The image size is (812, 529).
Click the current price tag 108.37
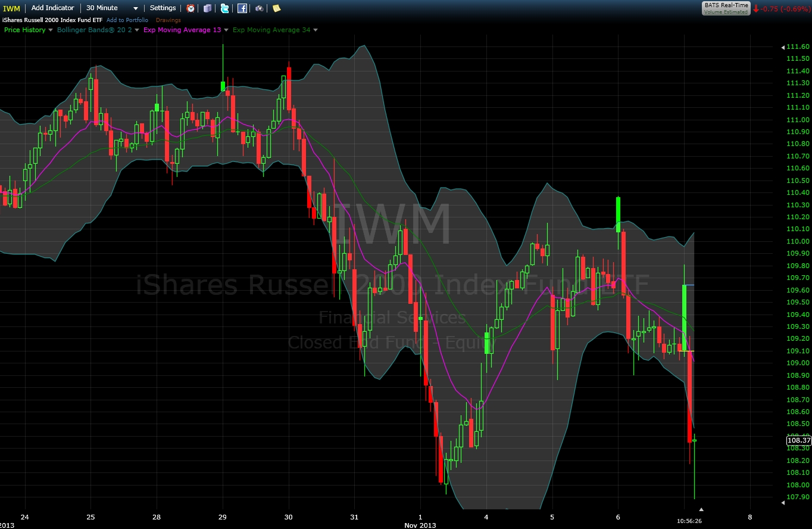coord(799,440)
